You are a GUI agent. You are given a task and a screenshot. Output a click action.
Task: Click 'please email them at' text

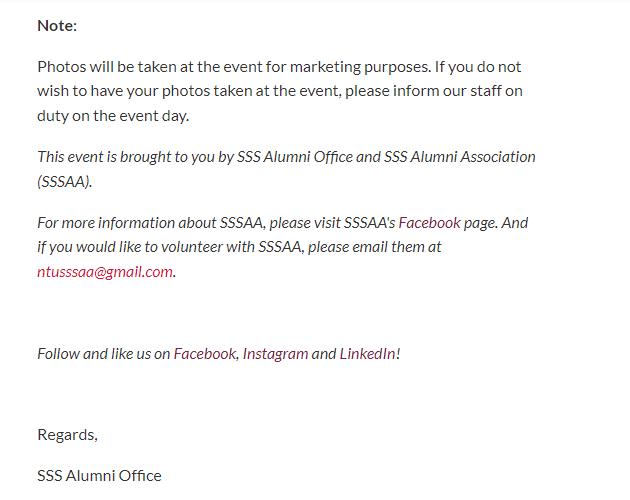click(374, 247)
